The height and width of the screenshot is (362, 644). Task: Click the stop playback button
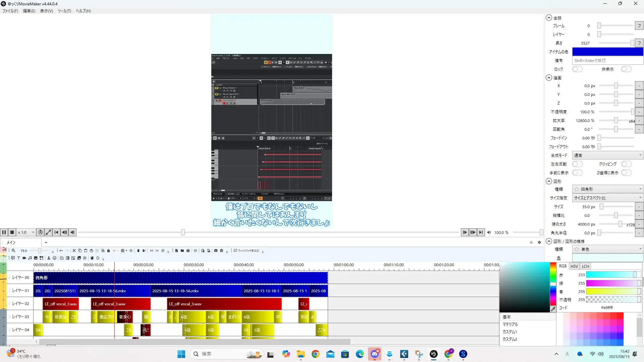point(12,232)
